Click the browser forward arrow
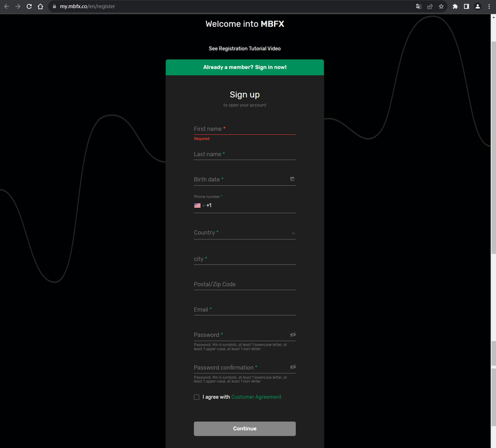Viewport: 496px width, 448px height. coord(18,6)
